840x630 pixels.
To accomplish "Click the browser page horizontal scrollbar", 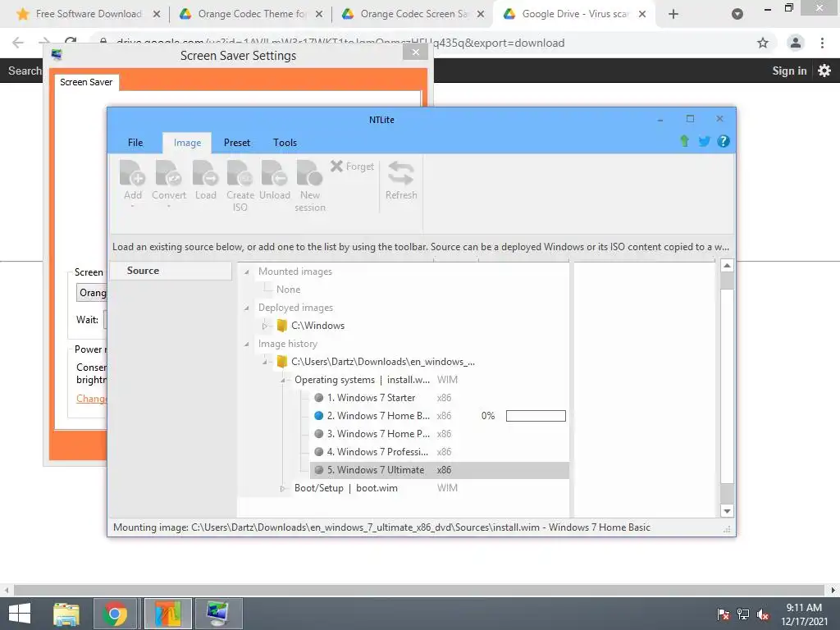I will [x=419, y=591].
